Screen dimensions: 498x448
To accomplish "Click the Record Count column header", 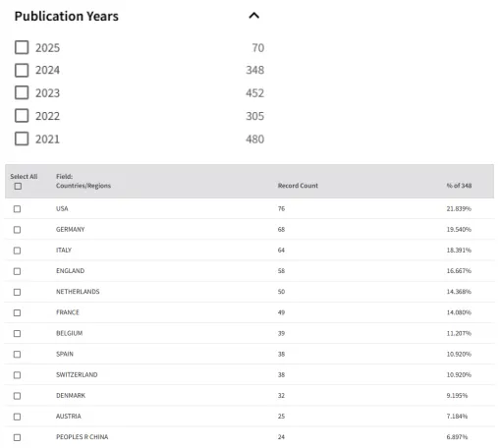I will point(298,186).
